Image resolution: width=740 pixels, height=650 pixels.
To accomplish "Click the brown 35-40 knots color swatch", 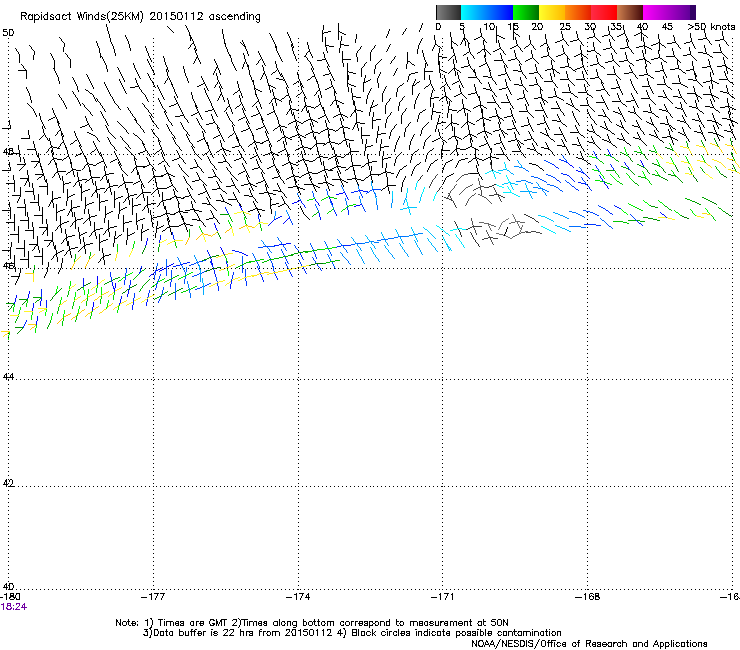I will pyautogui.click(x=630, y=12).
